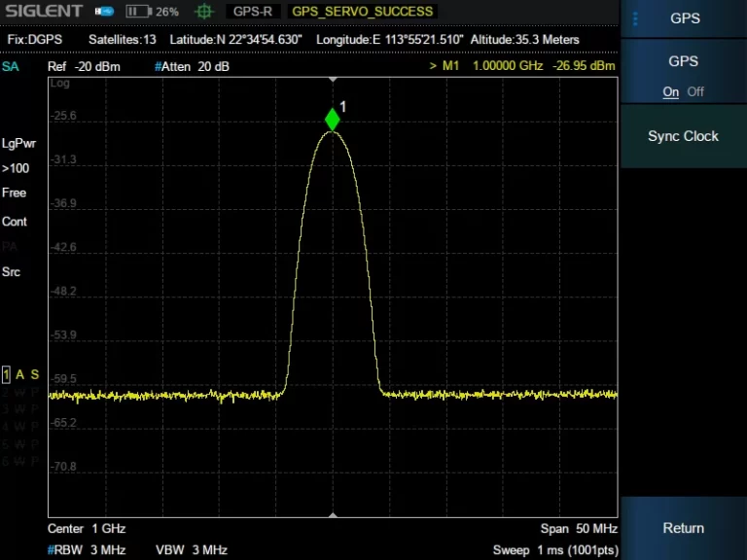Click the blue connection status icon
The image size is (747, 560).
[x=104, y=12]
